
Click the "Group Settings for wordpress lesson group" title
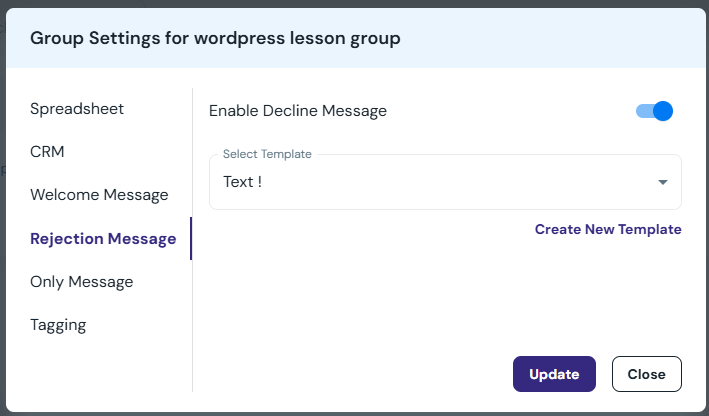215,39
